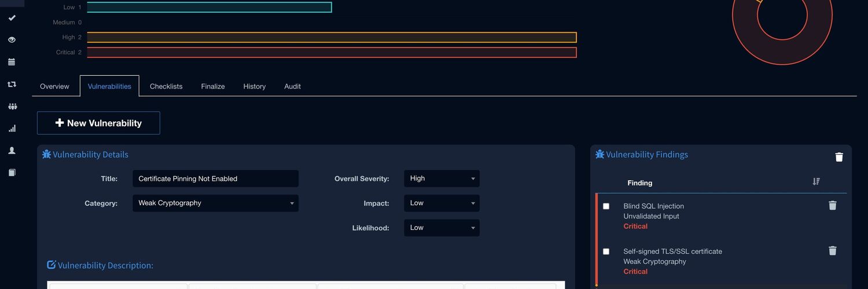Delete the Blind SQL Injection finding

[832, 206]
